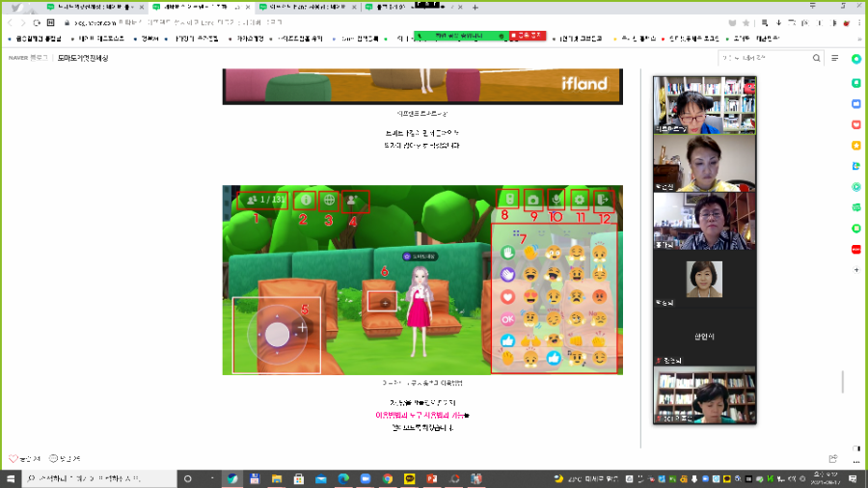Open KakaoTalk from the taskbar
The width and height of the screenshot is (868, 488).
point(410,478)
